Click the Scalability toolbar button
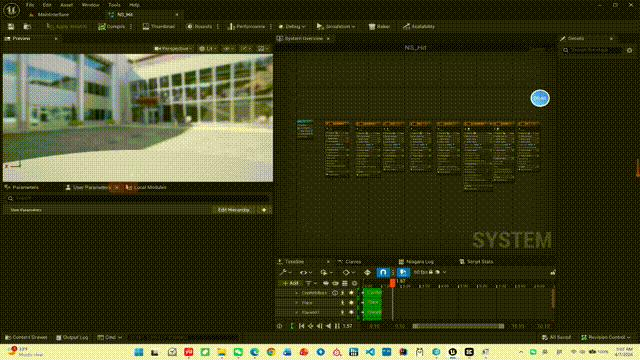This screenshot has width=640, height=360. coord(419,27)
